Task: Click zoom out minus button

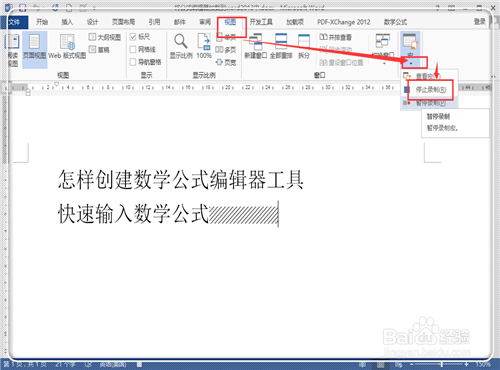Action: (x=412, y=365)
